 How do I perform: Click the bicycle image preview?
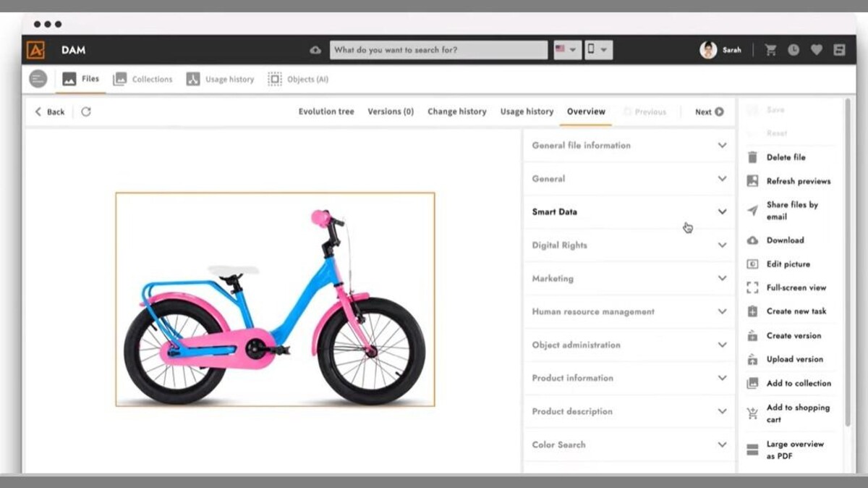click(x=276, y=299)
